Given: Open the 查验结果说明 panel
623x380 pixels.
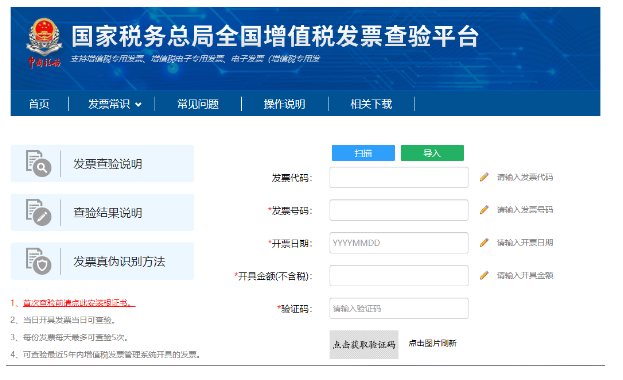Looking at the screenshot, I should 102,212.
